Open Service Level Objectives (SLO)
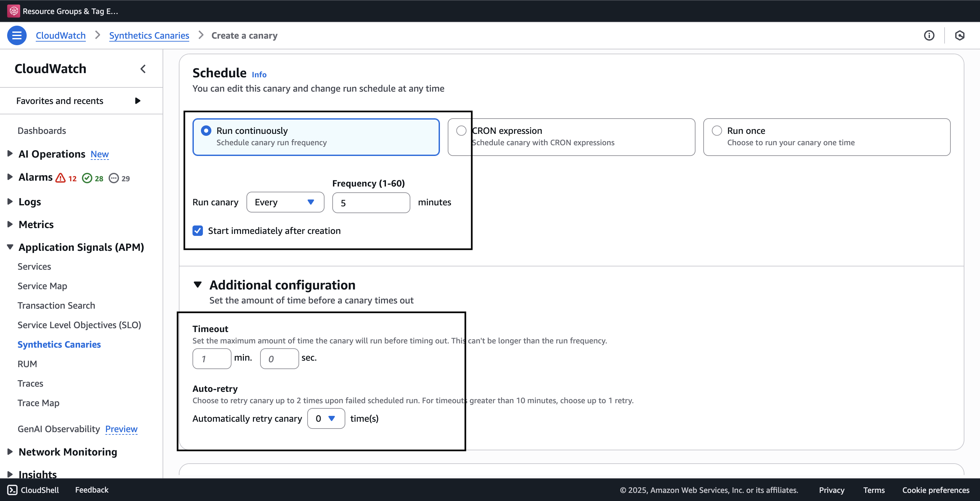The width and height of the screenshot is (980, 501). (79, 325)
